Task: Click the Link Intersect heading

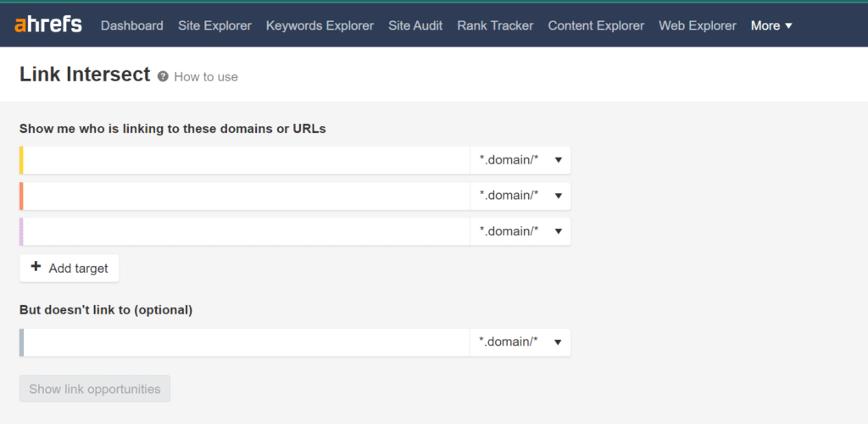Action: [85, 74]
